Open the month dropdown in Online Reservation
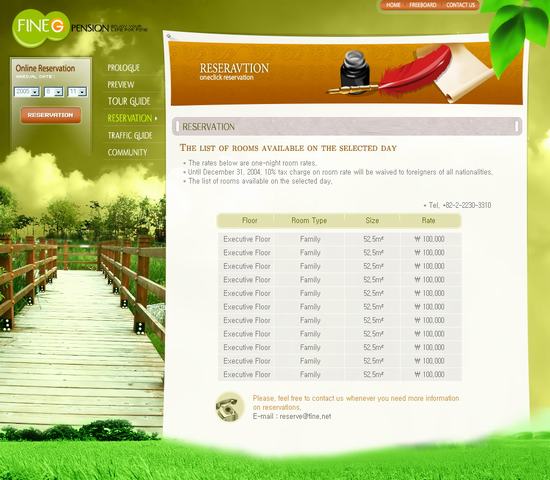Image resolution: width=550 pixels, height=480 pixels. pos(54,92)
